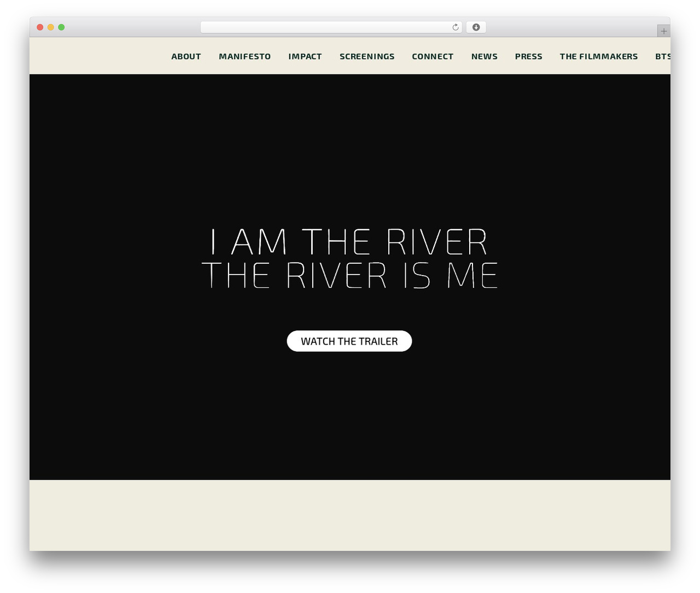Open a new tab with plus icon

click(663, 31)
